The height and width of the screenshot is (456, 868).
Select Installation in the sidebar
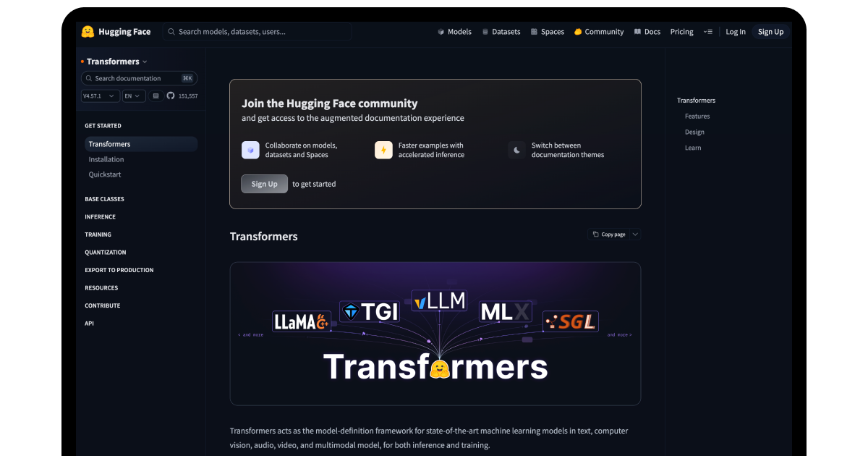pyautogui.click(x=106, y=159)
